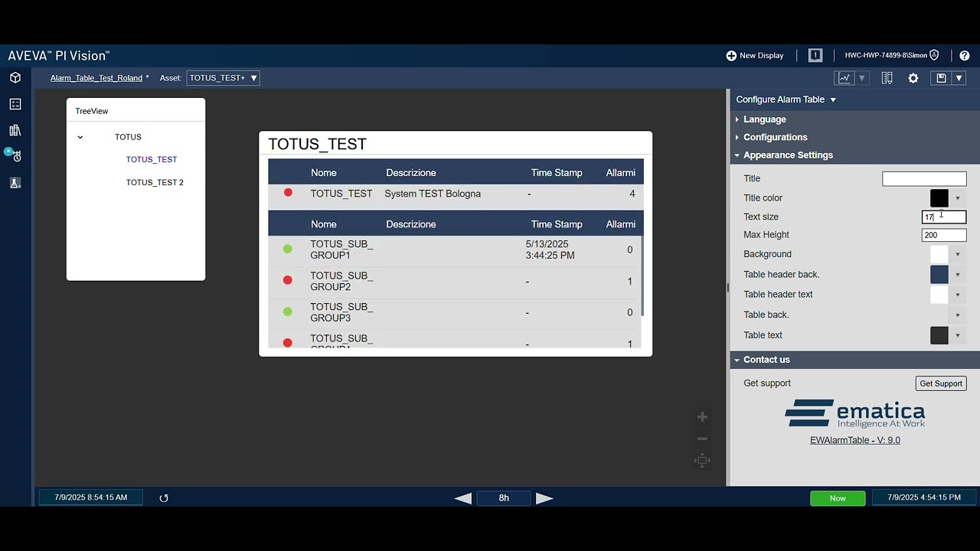This screenshot has height=551, width=980.
Task: Shift time range forward with right arrow
Action: pyautogui.click(x=544, y=498)
